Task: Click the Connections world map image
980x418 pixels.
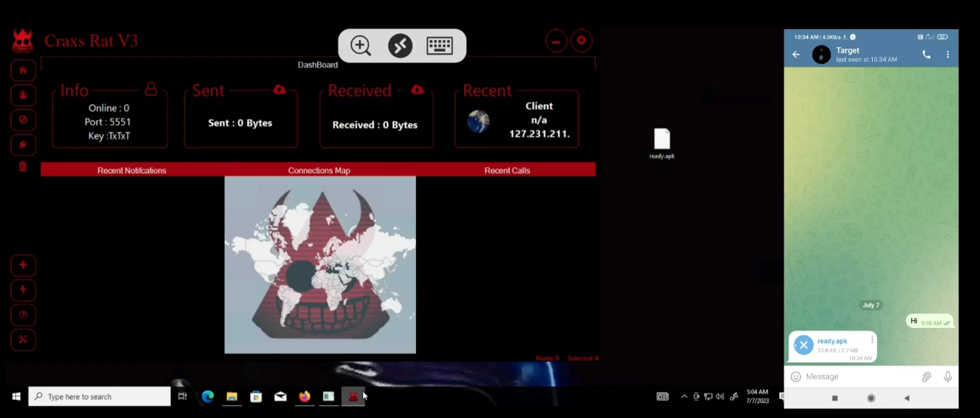Action: (x=320, y=265)
